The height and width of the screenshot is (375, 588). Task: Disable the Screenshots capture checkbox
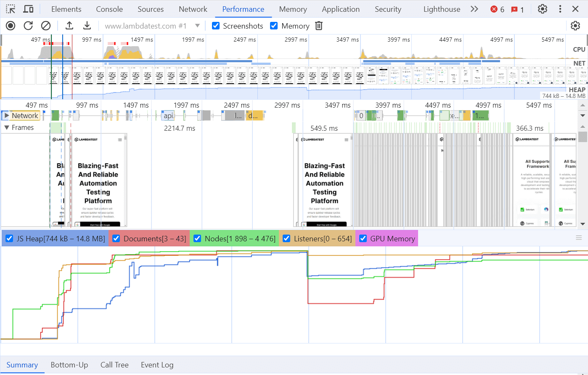coord(216,26)
